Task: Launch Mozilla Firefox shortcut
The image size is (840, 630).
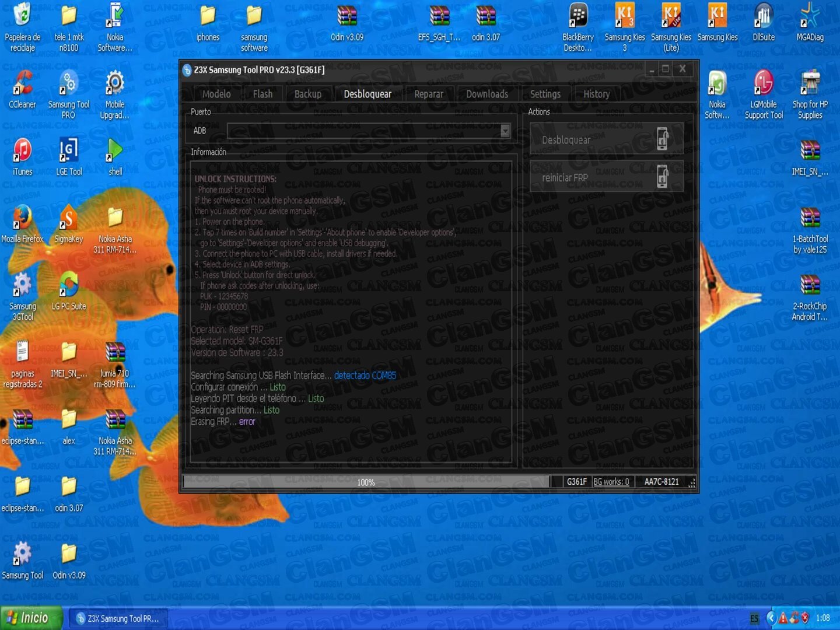Action: 22,225
